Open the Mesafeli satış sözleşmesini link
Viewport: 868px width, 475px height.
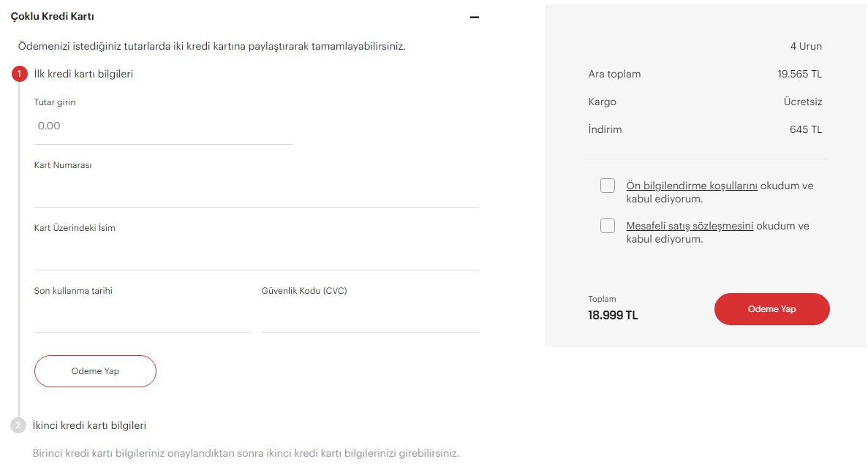pos(690,226)
